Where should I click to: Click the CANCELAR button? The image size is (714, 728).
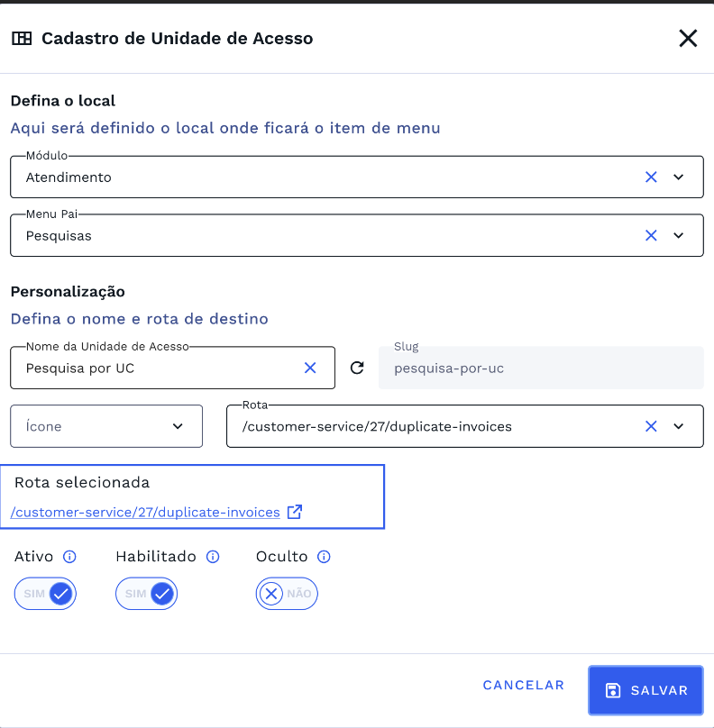[523, 685]
